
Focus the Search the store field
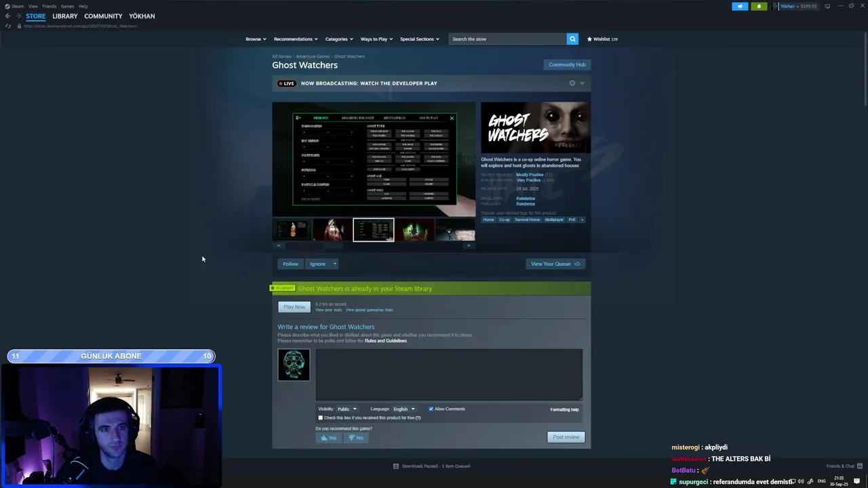[508, 39]
